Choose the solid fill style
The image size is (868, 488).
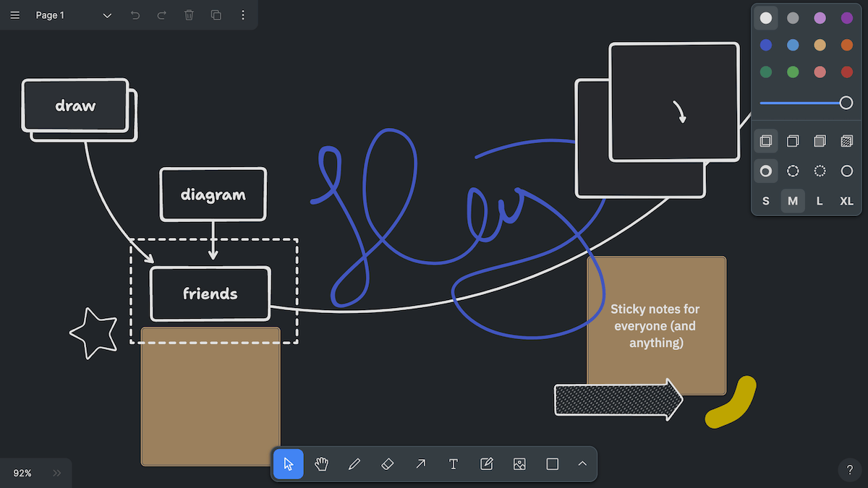(820, 141)
